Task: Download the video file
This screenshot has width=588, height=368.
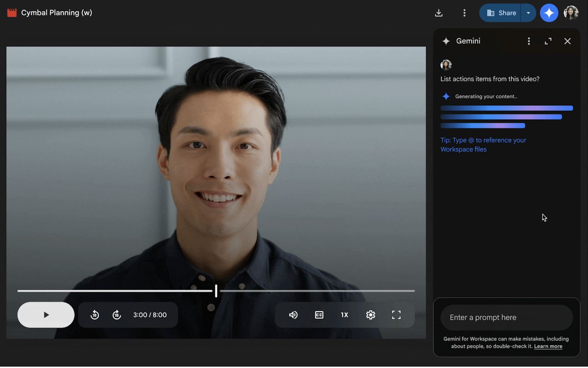Action: 439,13
